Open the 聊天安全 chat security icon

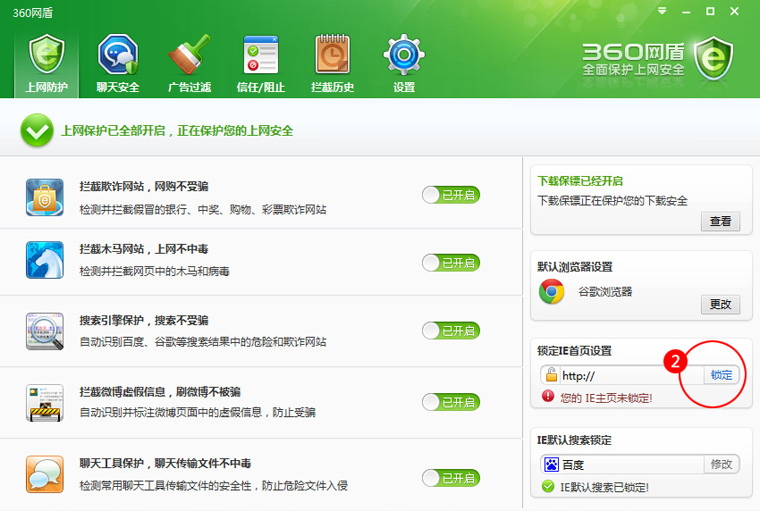click(117, 63)
